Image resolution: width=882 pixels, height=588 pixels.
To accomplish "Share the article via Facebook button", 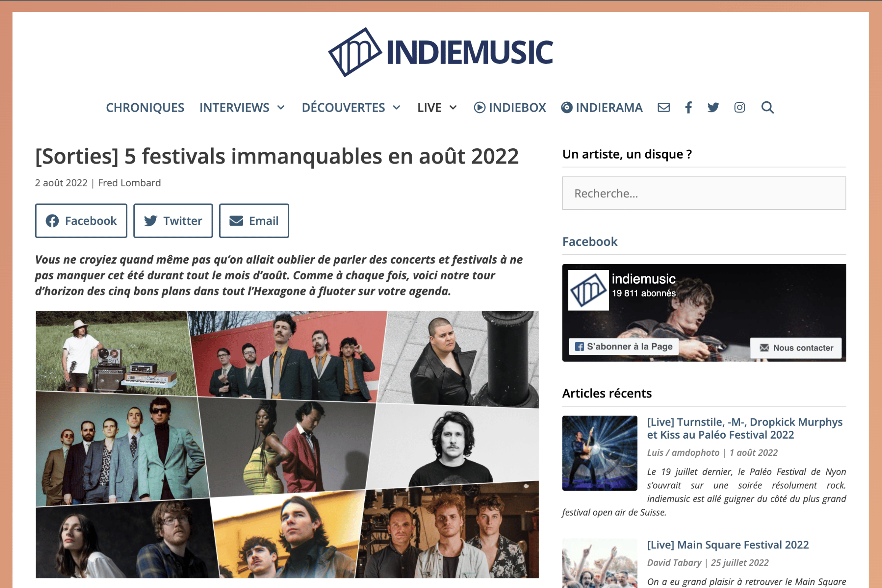I will tap(81, 221).
